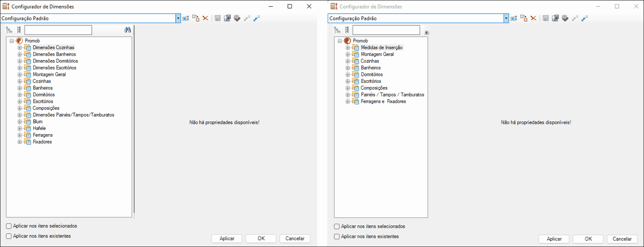Expand Ferragens e Fixadores node

click(348, 102)
